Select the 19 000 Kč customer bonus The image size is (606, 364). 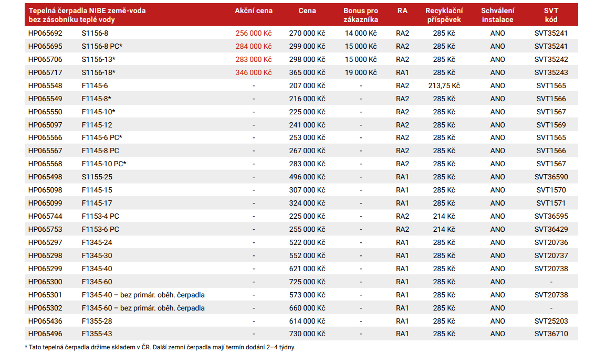[361, 72]
